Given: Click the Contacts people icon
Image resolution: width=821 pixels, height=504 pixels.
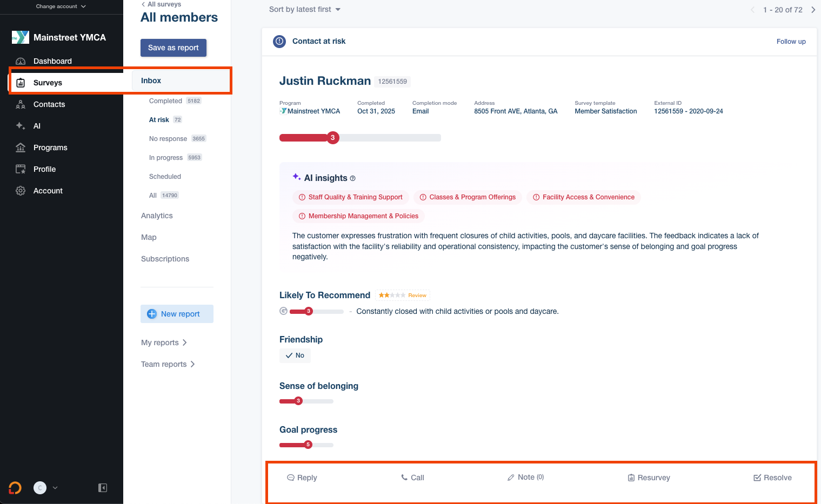Looking at the screenshot, I should (x=21, y=104).
